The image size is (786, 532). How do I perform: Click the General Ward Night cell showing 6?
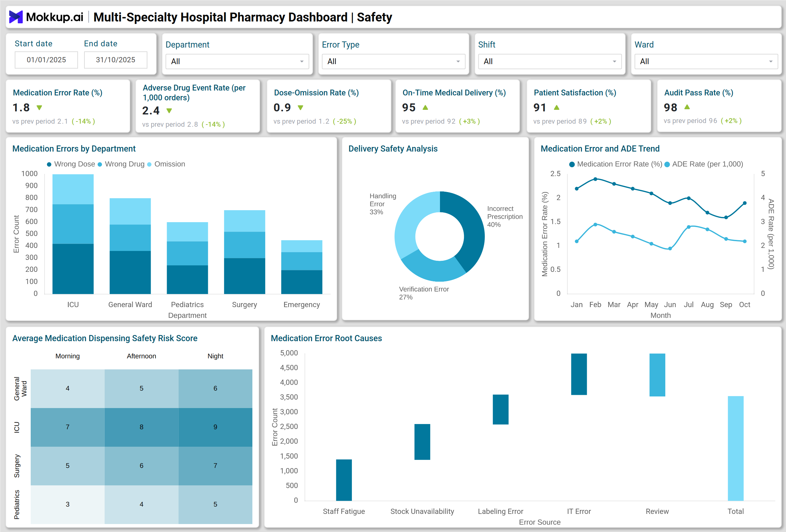pyautogui.click(x=216, y=389)
